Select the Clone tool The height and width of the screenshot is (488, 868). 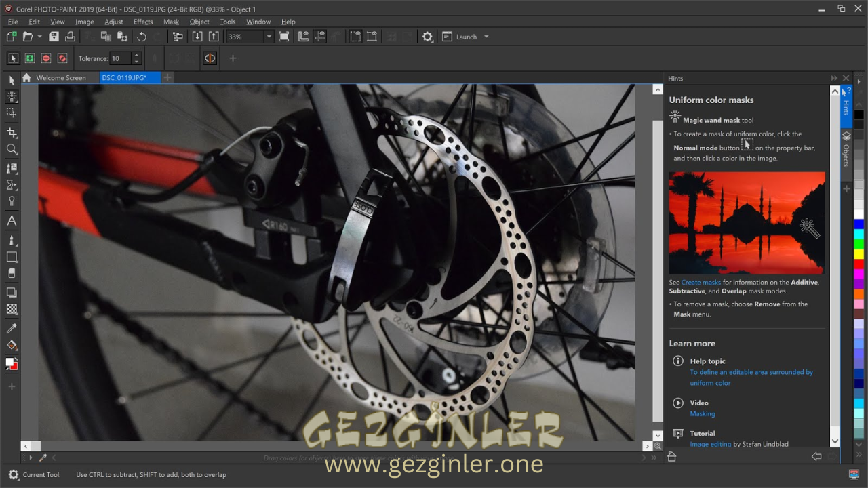(12, 167)
